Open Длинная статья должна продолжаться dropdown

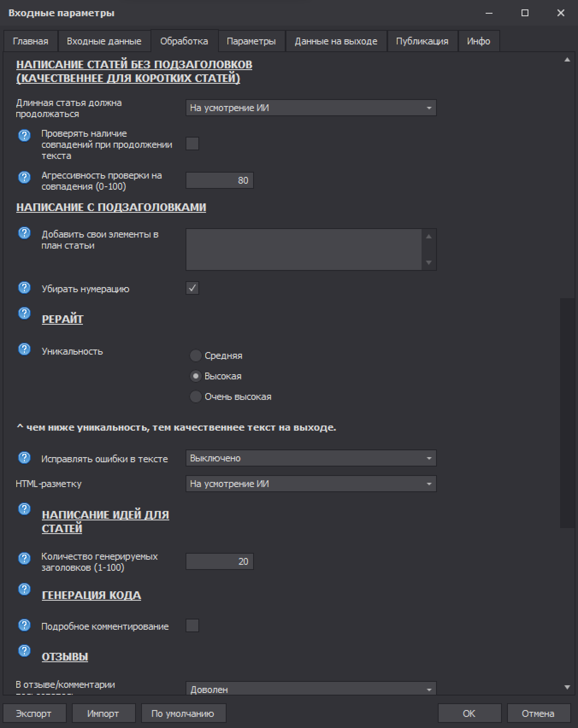tap(311, 108)
